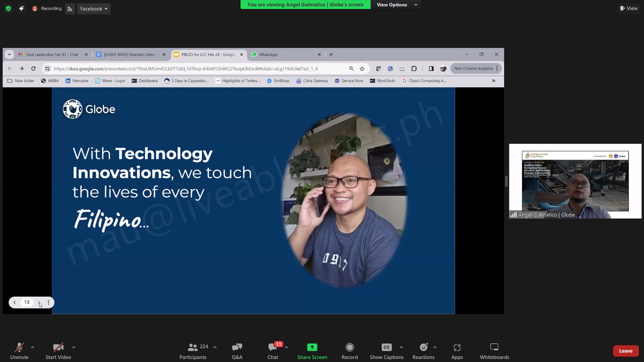The width and height of the screenshot is (644, 362).
Task: Open the BirdBoqs bookmark
Action: [x=278, y=81]
